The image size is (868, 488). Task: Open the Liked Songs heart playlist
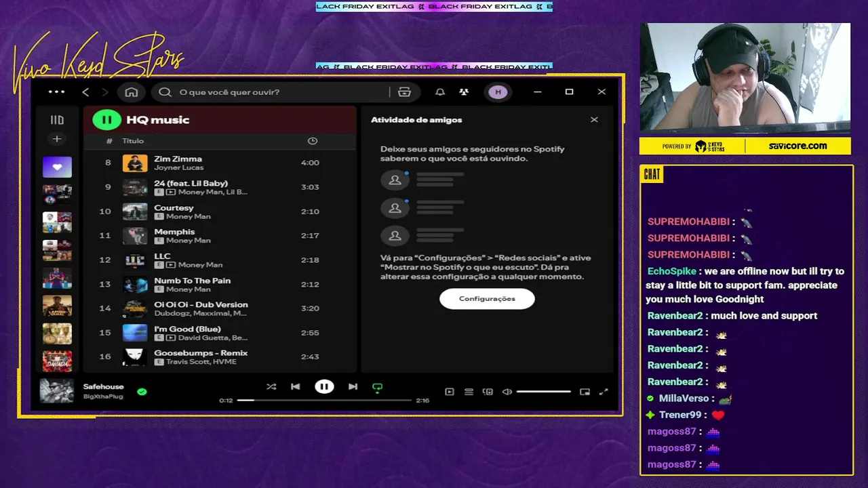57,167
